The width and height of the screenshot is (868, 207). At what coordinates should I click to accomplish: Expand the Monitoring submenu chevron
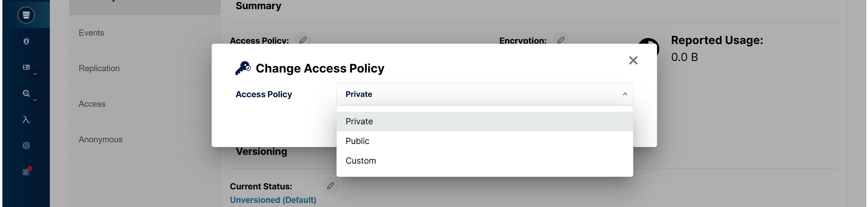coord(35,100)
